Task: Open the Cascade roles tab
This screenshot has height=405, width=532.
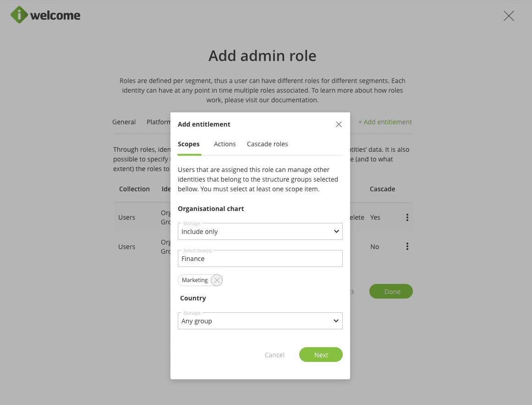Action: 268,144
